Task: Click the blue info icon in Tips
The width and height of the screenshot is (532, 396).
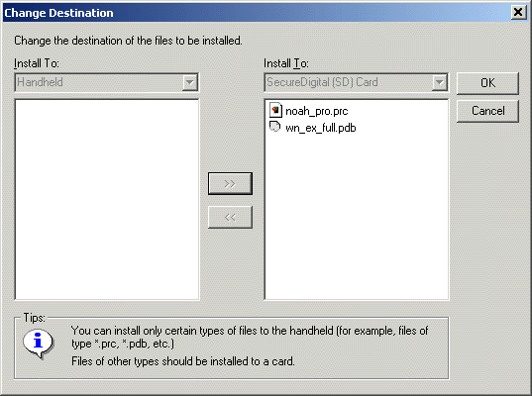Action: [38, 343]
